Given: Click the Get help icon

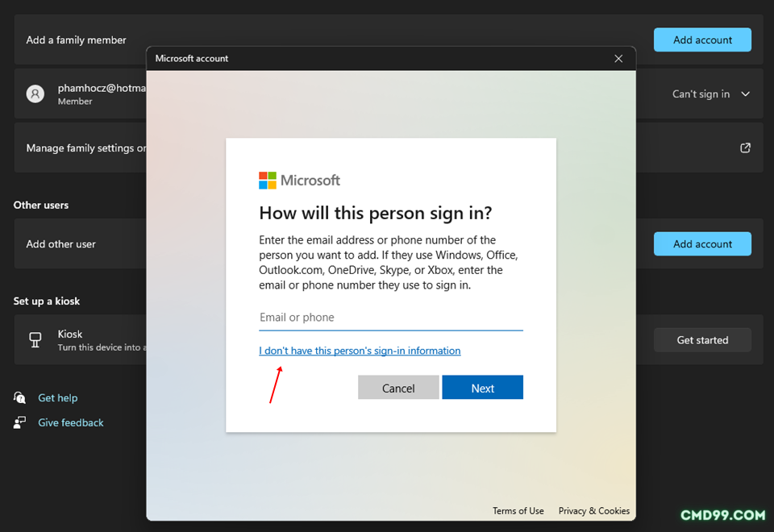Looking at the screenshot, I should tap(19, 397).
